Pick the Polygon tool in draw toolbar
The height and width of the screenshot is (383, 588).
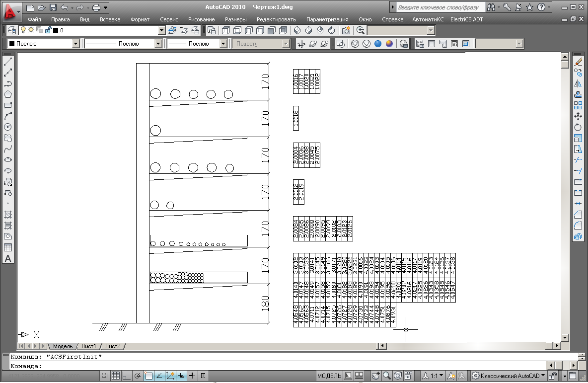click(x=8, y=94)
